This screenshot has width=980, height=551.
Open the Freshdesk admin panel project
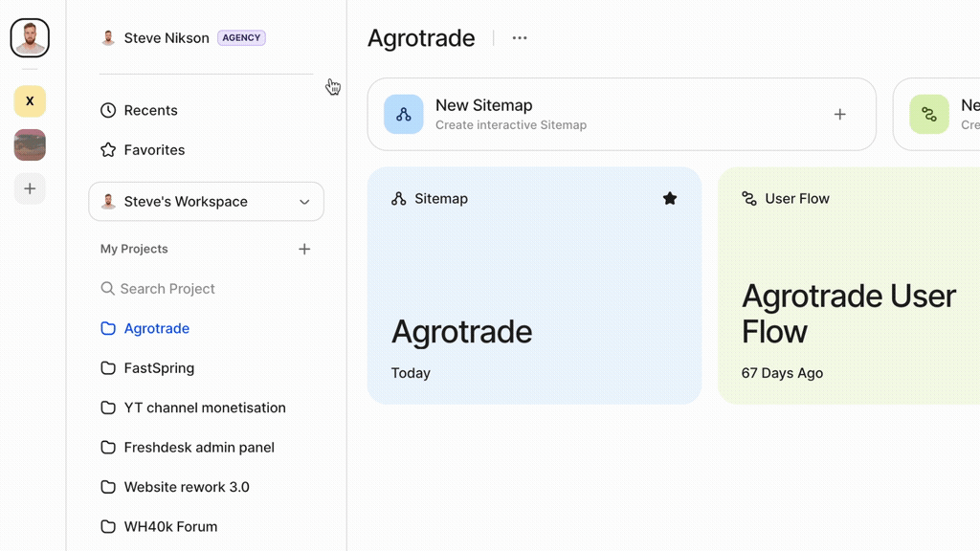[198, 448]
